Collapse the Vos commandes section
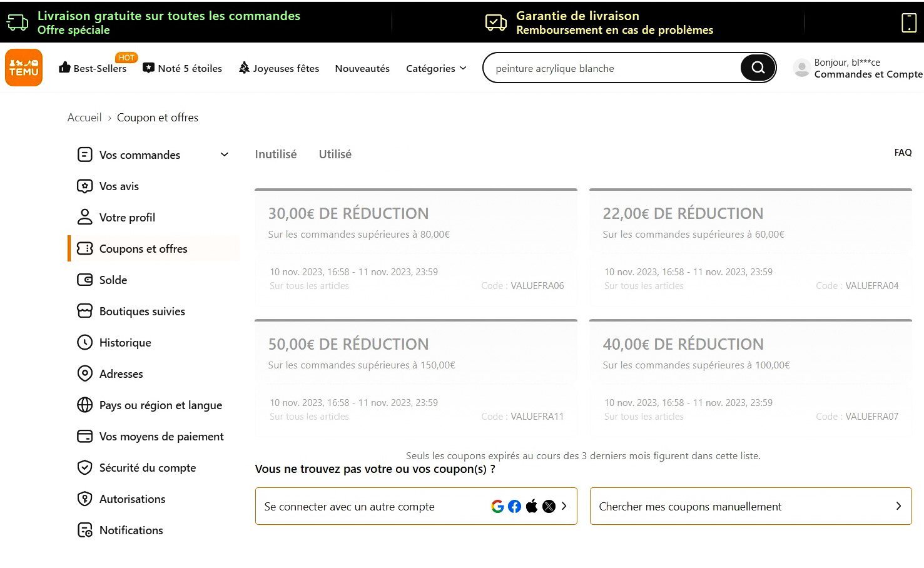 coord(224,155)
